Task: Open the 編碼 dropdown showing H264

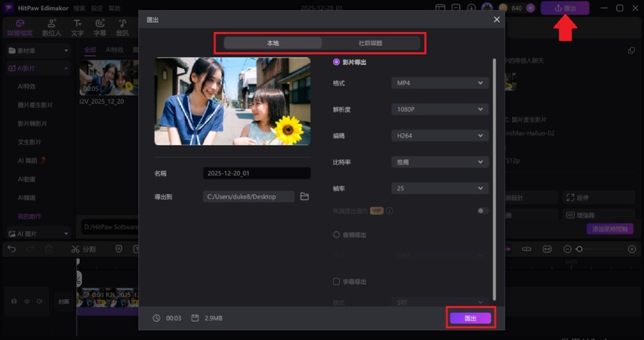Action: [x=440, y=136]
